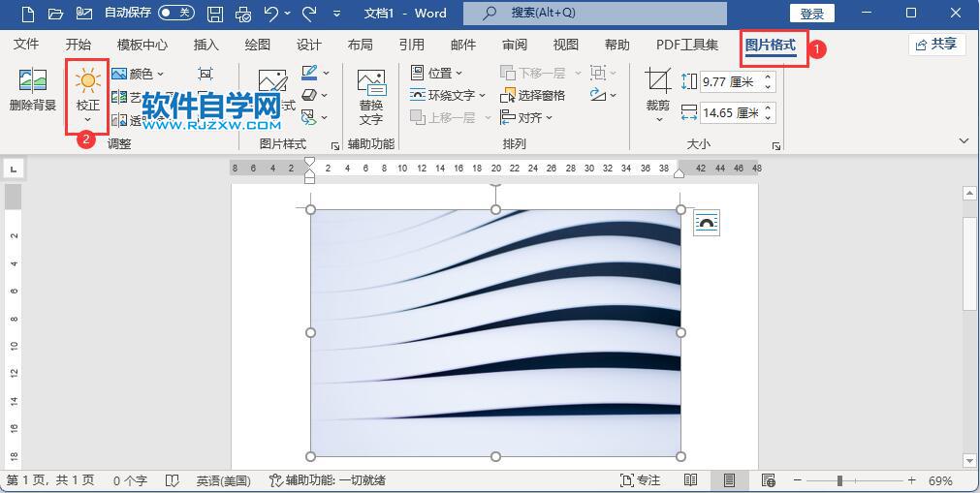Open the 对齐 align dropdown
Screen dimensions: 980x493
coord(526,117)
